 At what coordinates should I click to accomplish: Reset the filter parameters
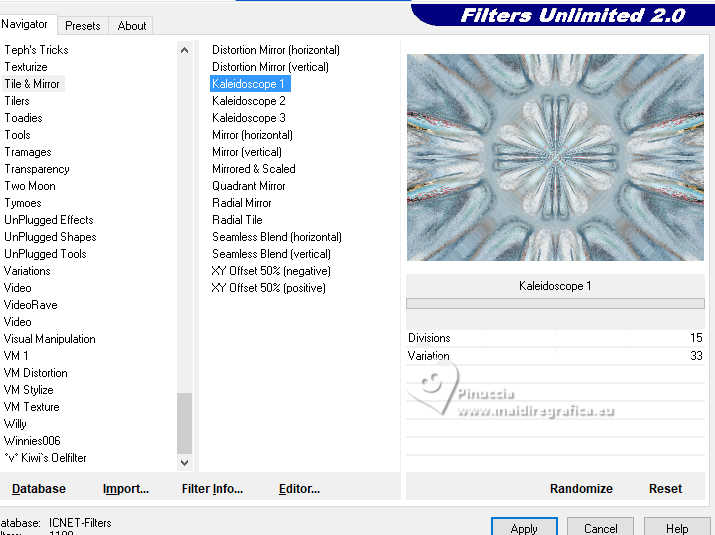tap(665, 489)
